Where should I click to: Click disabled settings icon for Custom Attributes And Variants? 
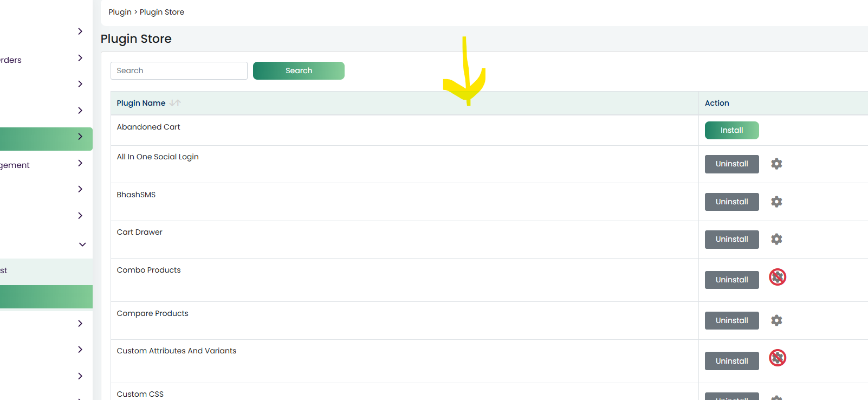point(778,358)
